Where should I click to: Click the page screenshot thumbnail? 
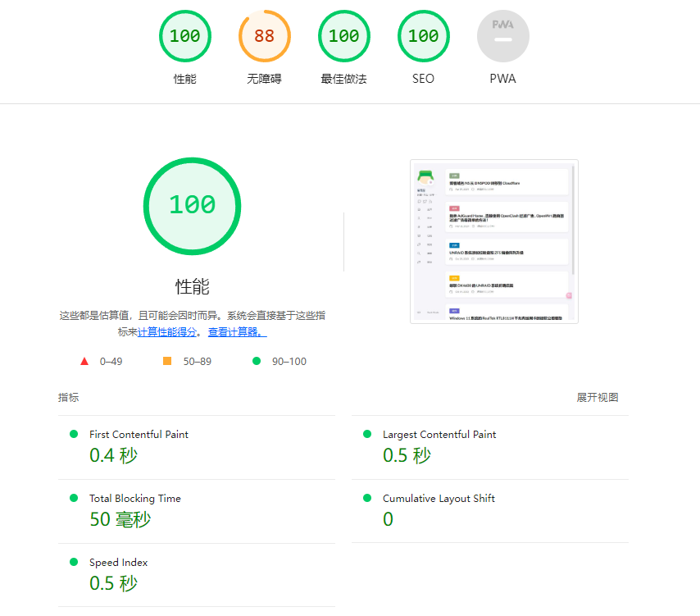click(493, 241)
